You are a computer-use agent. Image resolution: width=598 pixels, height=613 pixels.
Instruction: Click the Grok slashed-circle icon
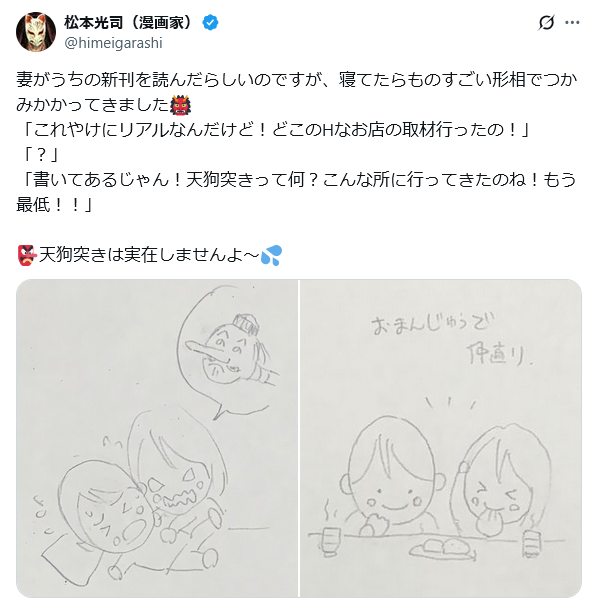click(546, 23)
